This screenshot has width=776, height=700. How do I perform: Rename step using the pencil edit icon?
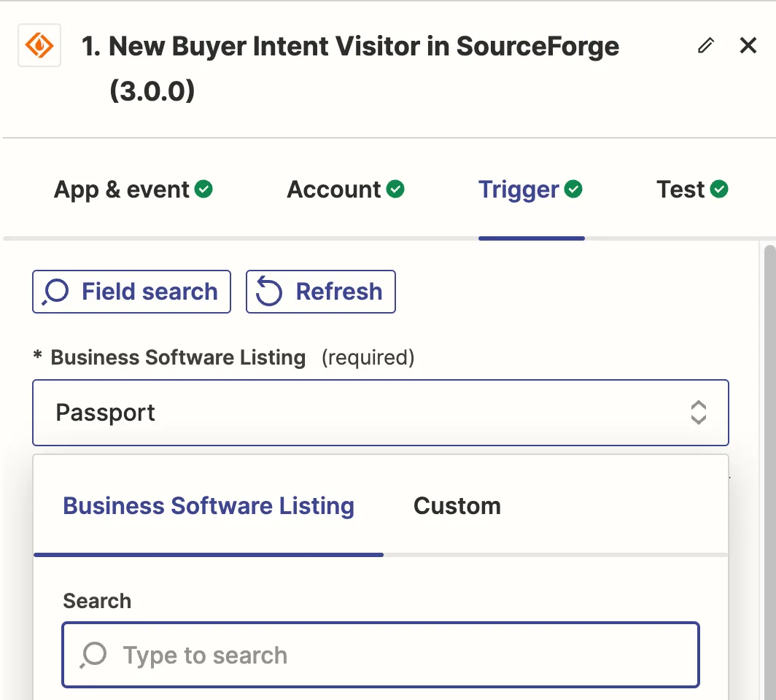[706, 45]
